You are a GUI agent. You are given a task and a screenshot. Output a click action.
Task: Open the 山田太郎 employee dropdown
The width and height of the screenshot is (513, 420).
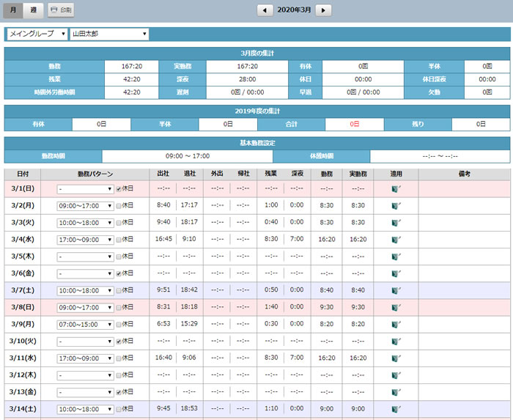[109, 34]
